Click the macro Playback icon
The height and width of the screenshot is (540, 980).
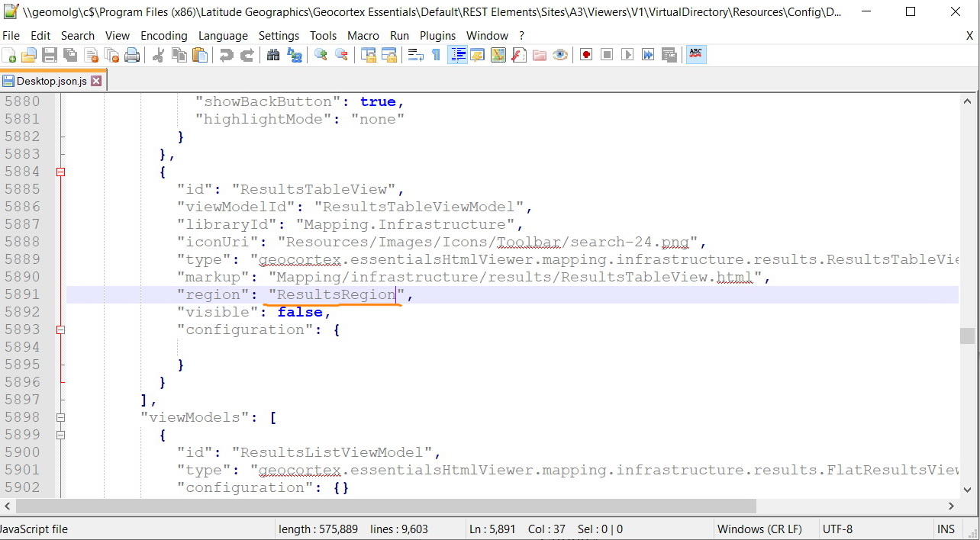point(627,55)
